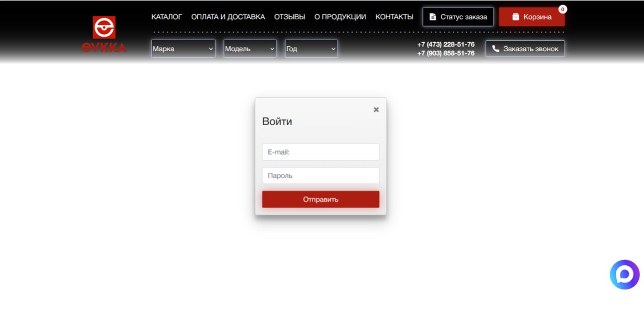Viewport: 644px width, 311px height.
Task: Expand the Марка dropdown
Action: (x=183, y=49)
